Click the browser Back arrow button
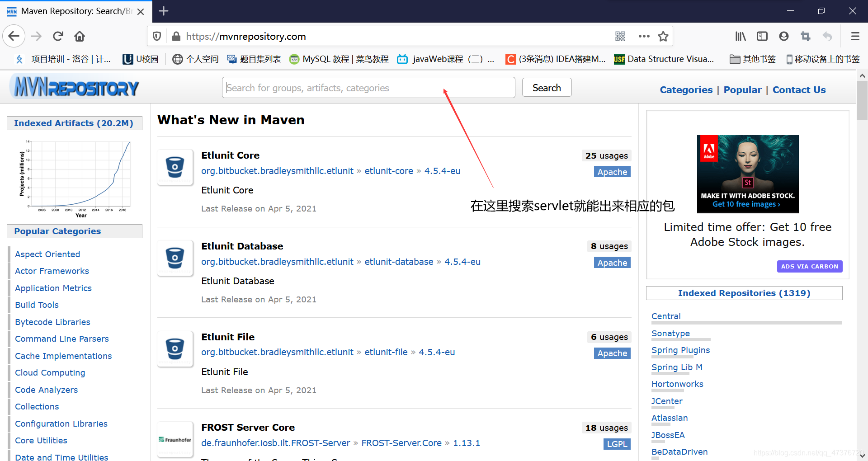Image resolution: width=868 pixels, height=461 pixels. (x=14, y=36)
